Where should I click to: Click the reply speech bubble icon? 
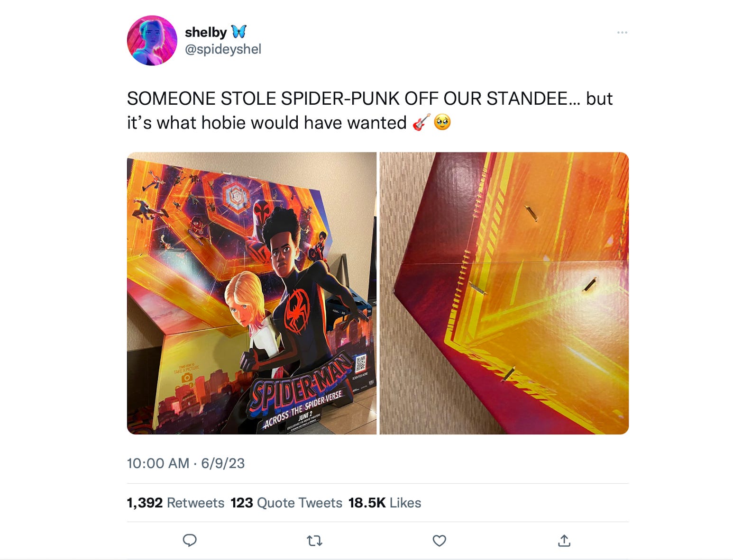click(190, 540)
